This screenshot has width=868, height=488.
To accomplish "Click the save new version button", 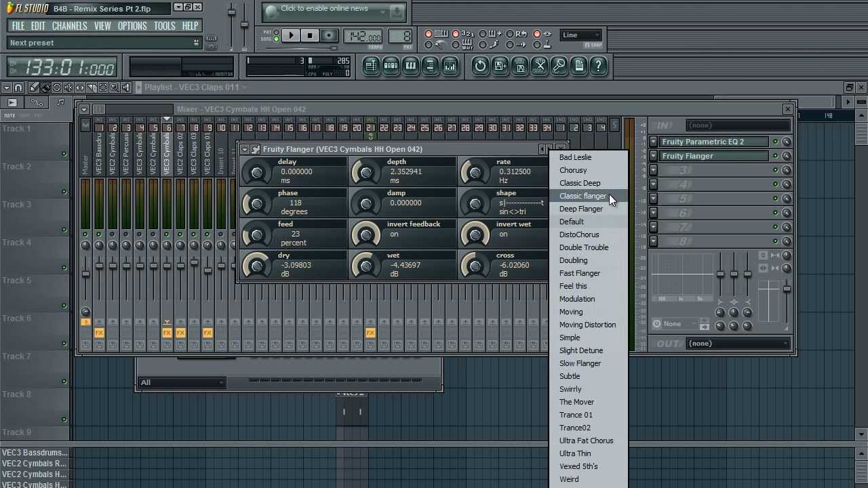I will point(500,66).
